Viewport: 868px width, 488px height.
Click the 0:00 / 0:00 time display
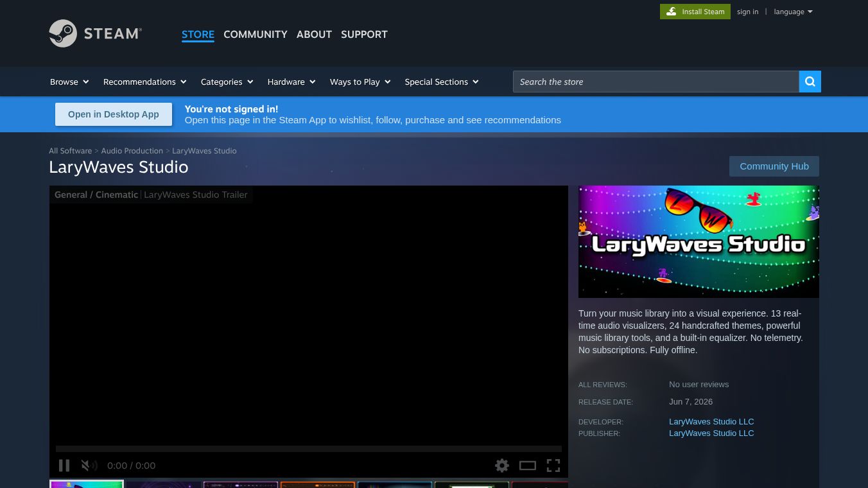click(x=131, y=466)
